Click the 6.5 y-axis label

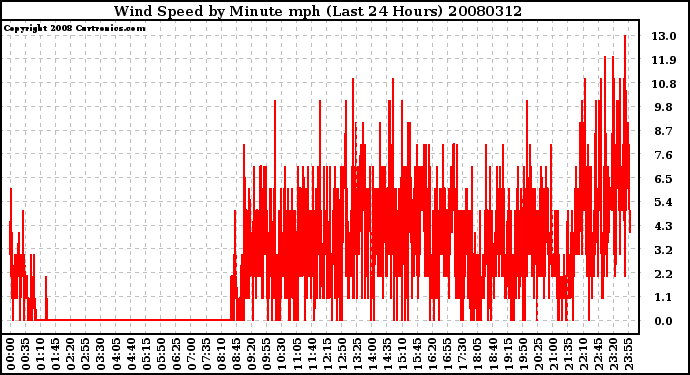click(x=664, y=179)
